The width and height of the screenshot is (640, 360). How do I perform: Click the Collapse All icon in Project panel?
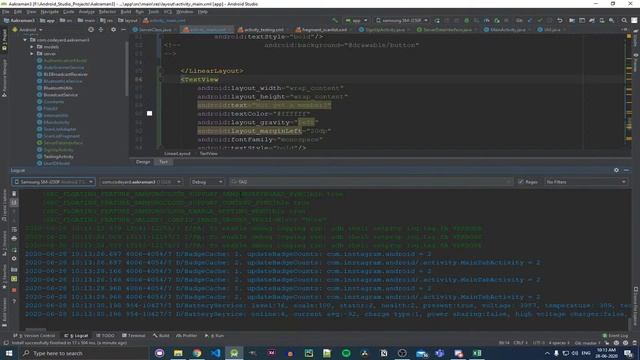[x=101, y=29]
